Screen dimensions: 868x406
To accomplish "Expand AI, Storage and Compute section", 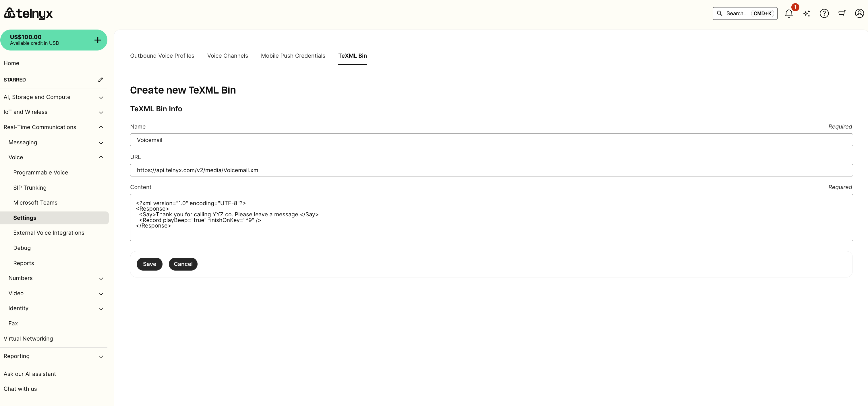I will [101, 97].
